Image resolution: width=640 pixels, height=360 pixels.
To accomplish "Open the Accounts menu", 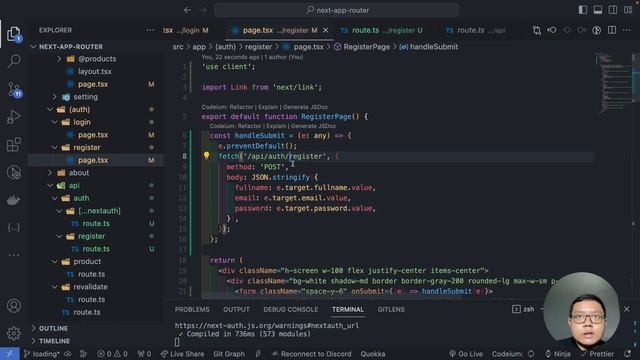I will click(x=14, y=306).
